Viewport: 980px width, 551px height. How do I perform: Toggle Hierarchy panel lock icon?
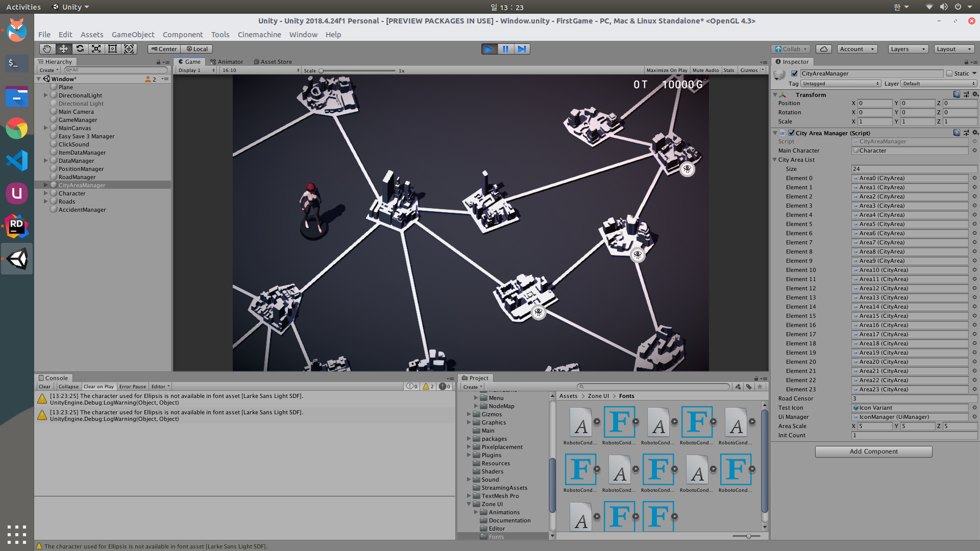[158, 62]
